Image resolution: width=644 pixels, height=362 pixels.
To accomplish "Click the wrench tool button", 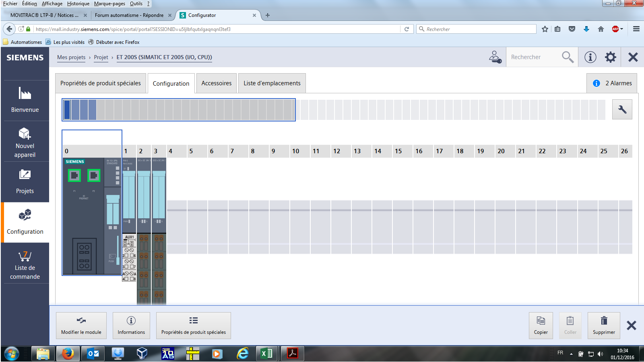I will click(622, 109).
